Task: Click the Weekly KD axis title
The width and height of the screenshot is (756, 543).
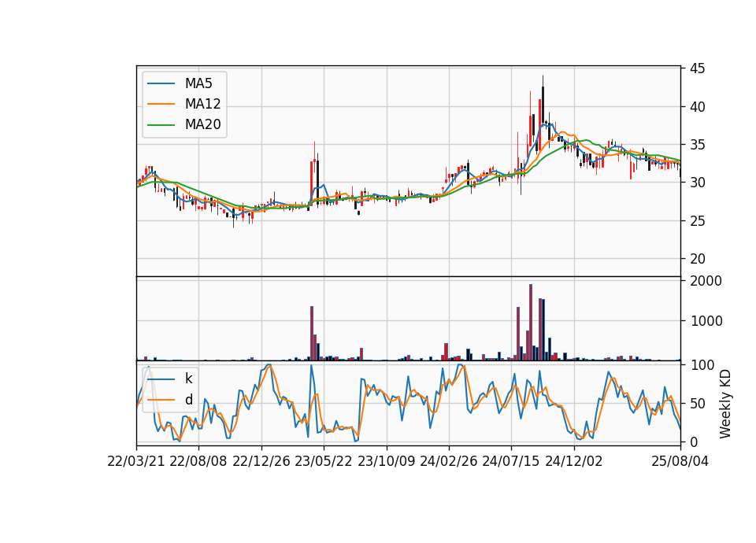Action: (725, 404)
